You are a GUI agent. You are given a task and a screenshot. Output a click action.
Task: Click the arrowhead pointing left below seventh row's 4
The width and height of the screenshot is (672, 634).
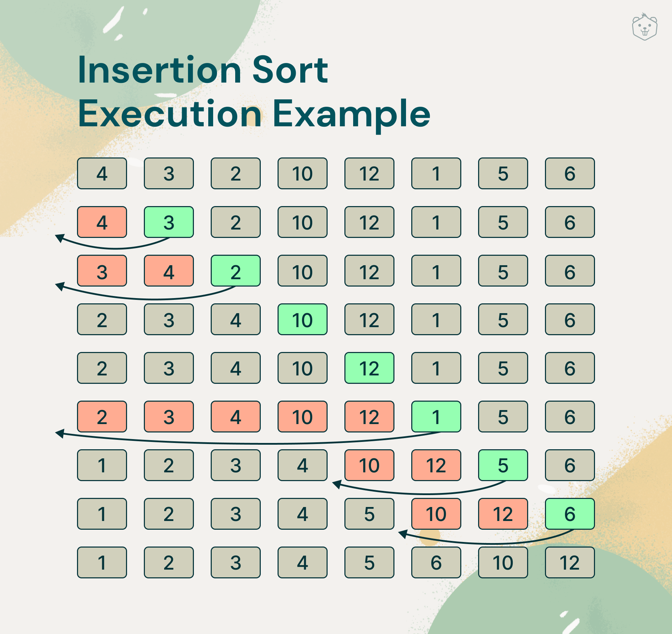(x=336, y=484)
